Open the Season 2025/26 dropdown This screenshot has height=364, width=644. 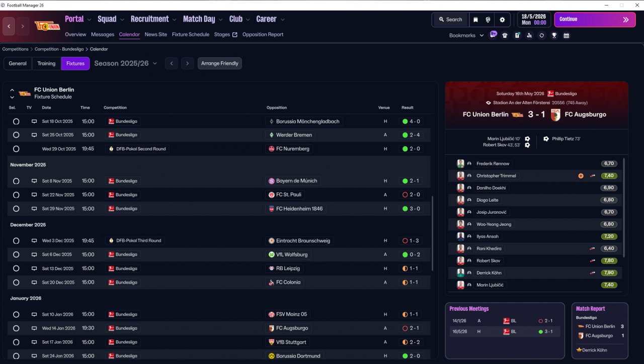126,63
